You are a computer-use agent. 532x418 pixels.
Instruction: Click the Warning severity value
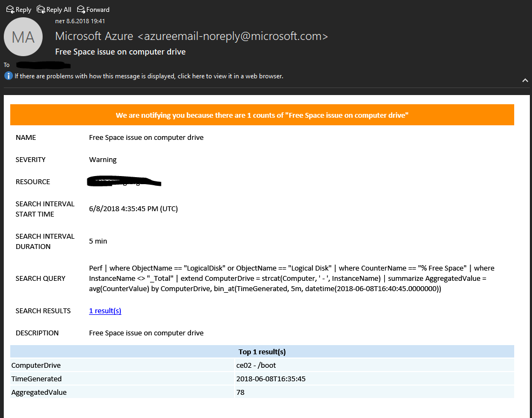pos(103,160)
